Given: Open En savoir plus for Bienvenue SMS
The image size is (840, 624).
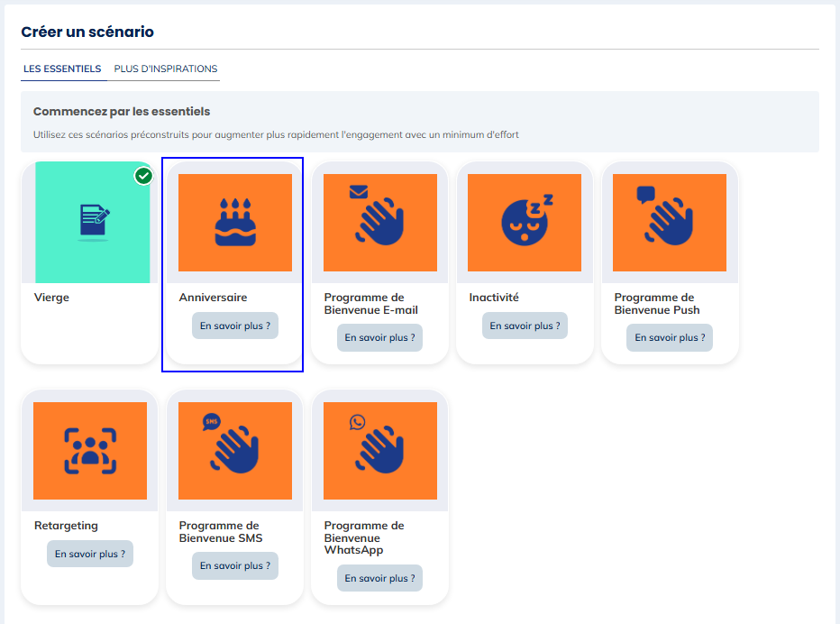Looking at the screenshot, I should pos(235,566).
